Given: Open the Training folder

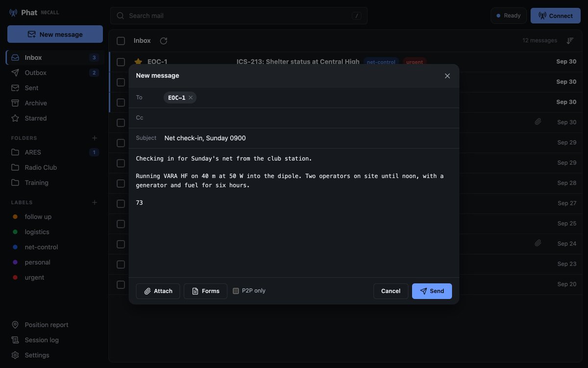Looking at the screenshot, I should point(54,183).
